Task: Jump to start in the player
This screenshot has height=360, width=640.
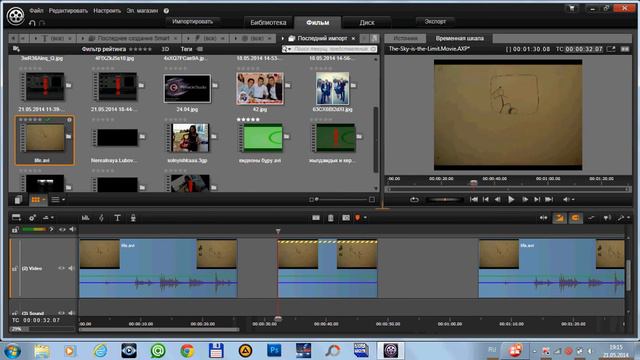Action: pos(473,200)
